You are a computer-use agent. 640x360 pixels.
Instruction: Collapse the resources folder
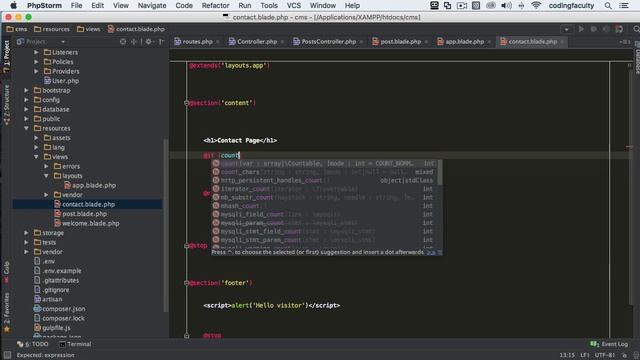click(x=27, y=128)
